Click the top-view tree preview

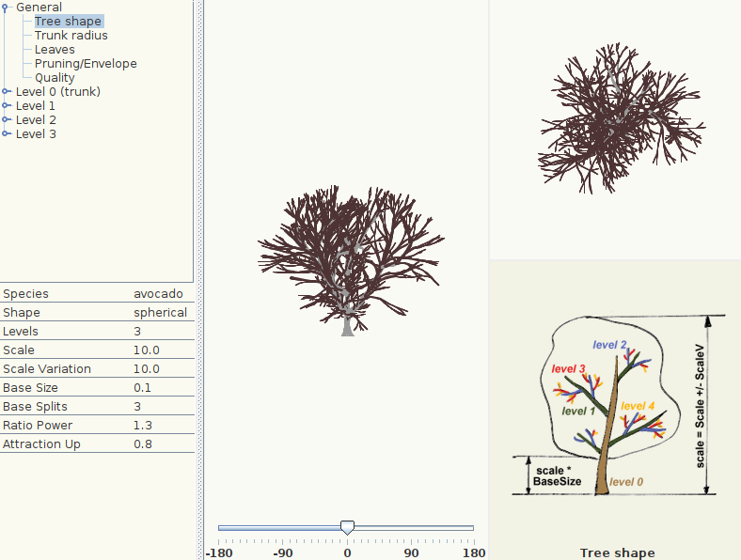[621, 118]
